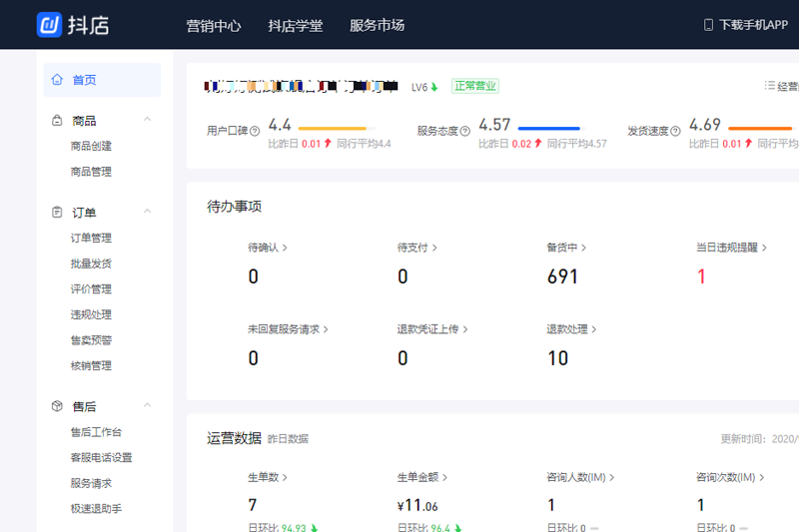Click the 订单 clipboard icon in sidebar
This screenshot has height=532, width=799.
pyautogui.click(x=57, y=213)
